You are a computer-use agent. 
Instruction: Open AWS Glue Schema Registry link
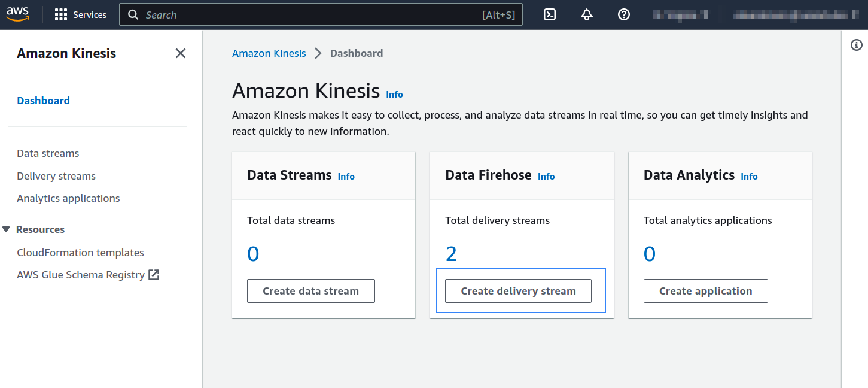pyautogui.click(x=81, y=275)
